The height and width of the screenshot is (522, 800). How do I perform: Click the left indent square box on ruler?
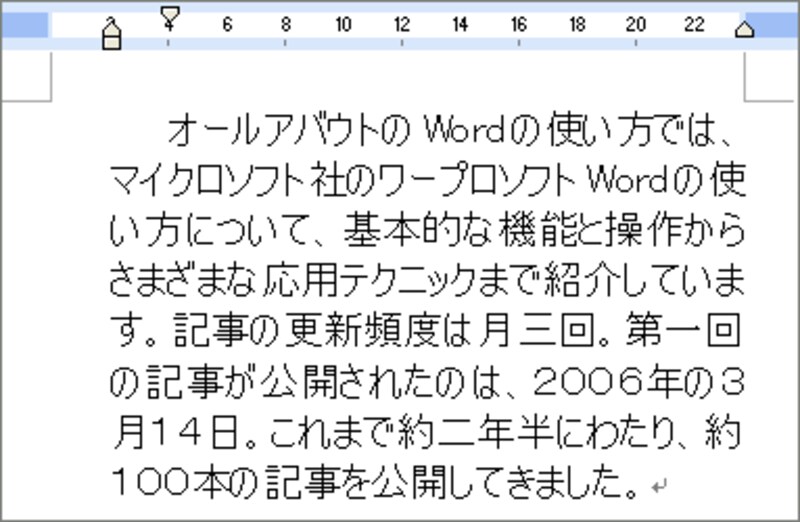coord(112,43)
